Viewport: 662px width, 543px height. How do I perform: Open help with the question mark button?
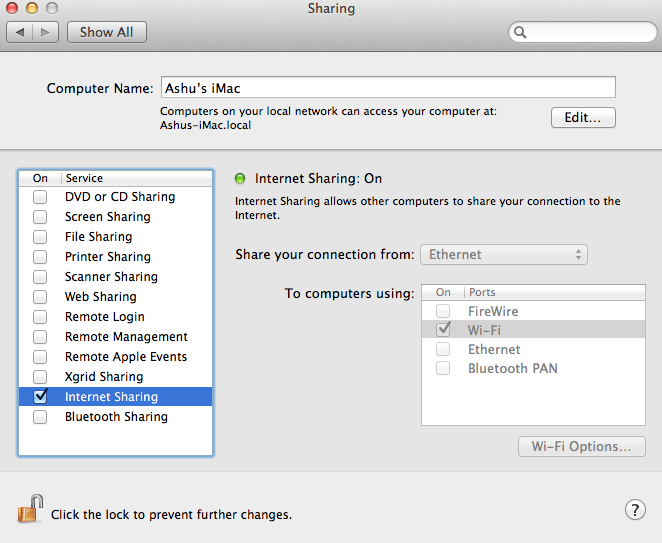(x=635, y=510)
